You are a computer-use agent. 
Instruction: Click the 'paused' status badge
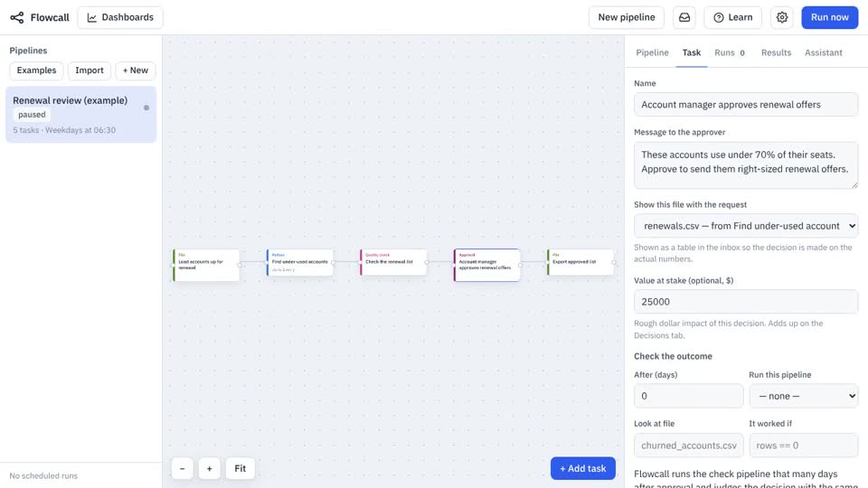pos(32,115)
